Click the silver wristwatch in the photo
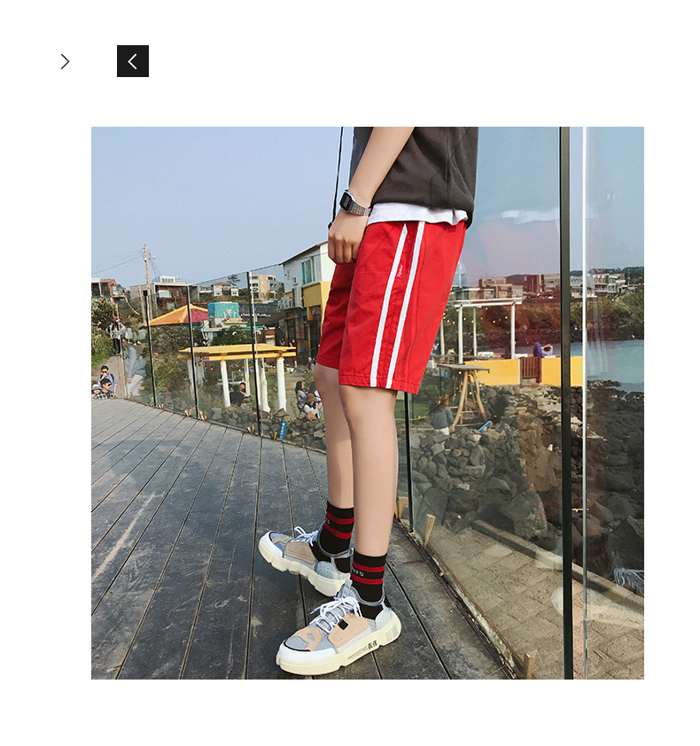 coord(354,203)
